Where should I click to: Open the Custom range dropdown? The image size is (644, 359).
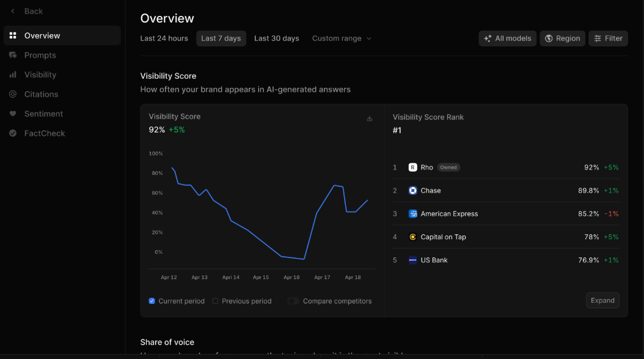coord(342,39)
